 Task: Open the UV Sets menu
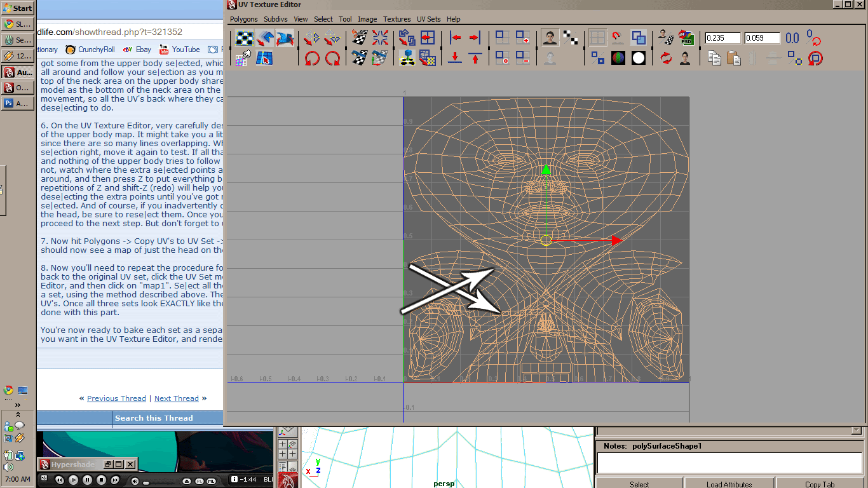tap(428, 19)
